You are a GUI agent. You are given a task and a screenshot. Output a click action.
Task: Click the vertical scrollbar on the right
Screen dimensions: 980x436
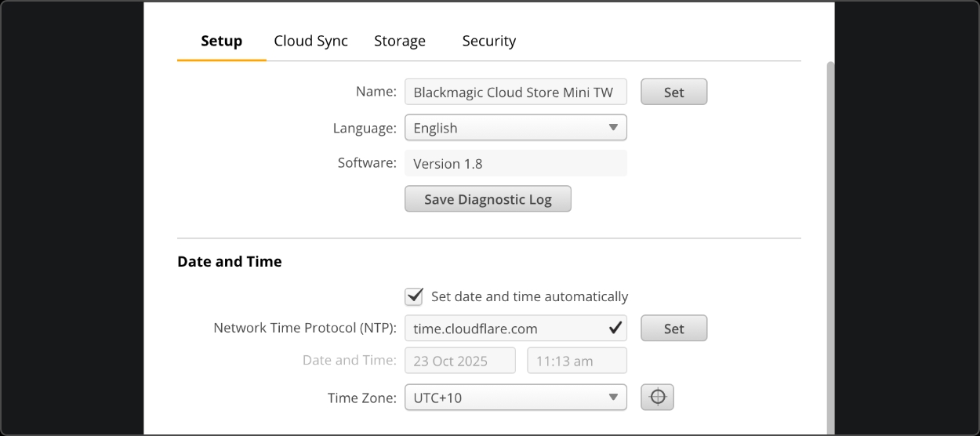pos(830,247)
